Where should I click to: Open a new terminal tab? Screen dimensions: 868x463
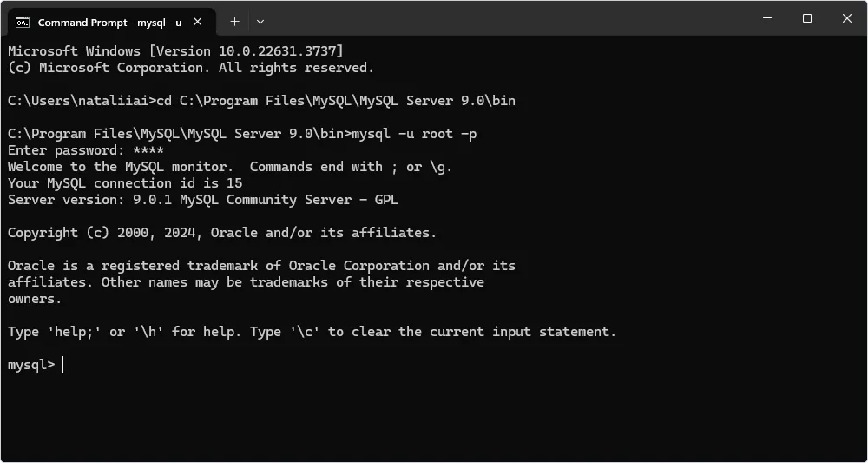coord(234,21)
